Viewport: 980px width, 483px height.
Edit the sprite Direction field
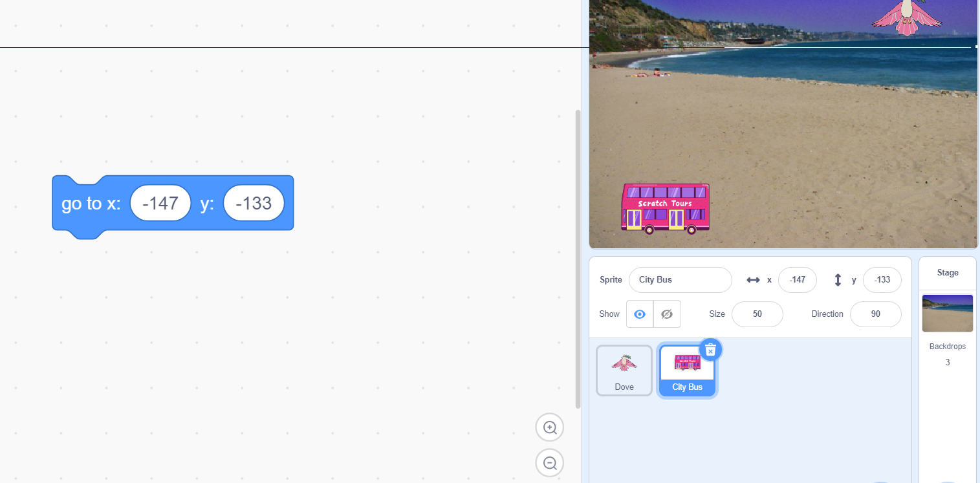(x=876, y=314)
